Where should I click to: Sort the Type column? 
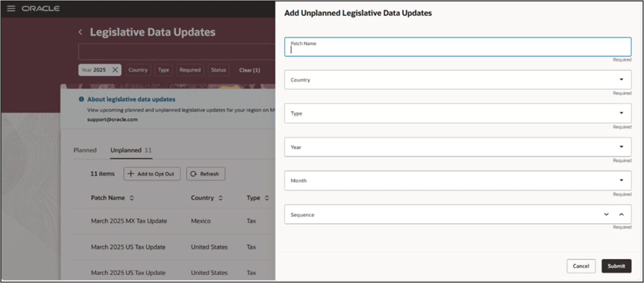coord(266,198)
